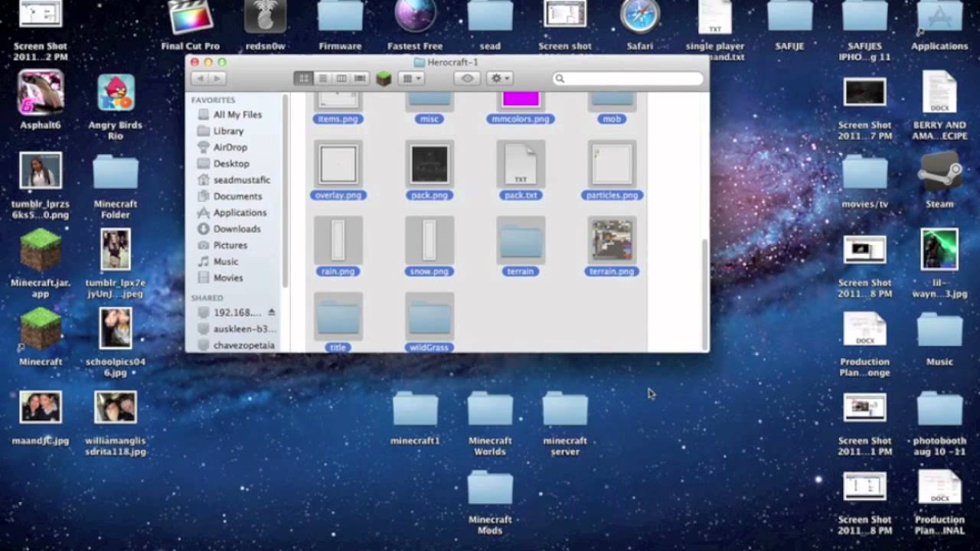Select the Firmware folder on desktop
This screenshot has width=980, height=551.
(340, 17)
